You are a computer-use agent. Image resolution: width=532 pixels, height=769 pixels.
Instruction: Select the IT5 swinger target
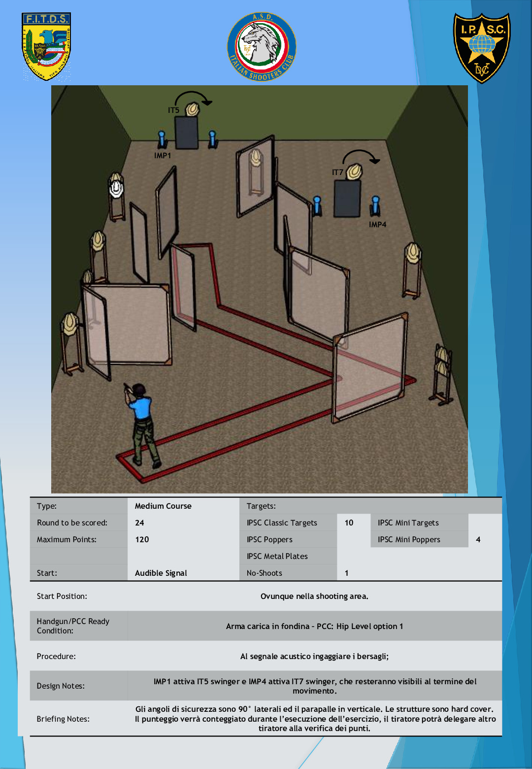(192, 109)
